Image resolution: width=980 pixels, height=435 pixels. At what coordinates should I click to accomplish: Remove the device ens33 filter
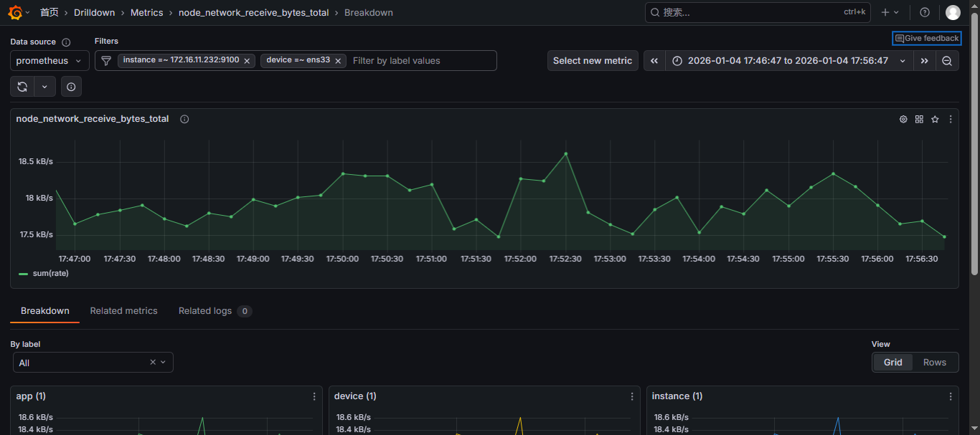[x=339, y=61]
